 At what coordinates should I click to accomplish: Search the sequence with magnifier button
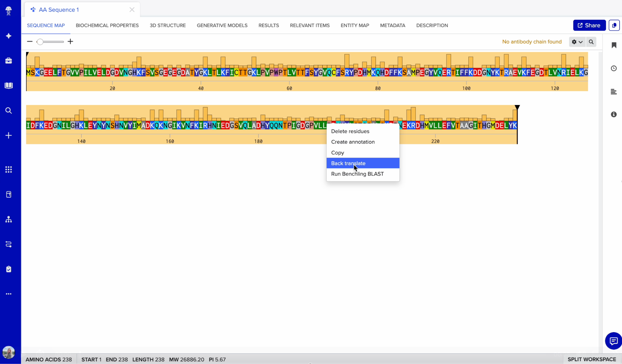[x=591, y=42]
